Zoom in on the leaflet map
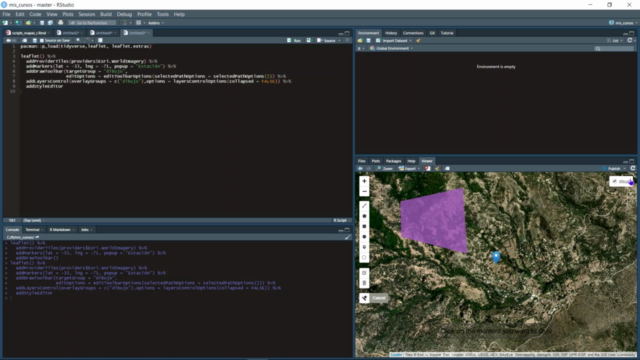The width and height of the screenshot is (640, 360). [364, 181]
